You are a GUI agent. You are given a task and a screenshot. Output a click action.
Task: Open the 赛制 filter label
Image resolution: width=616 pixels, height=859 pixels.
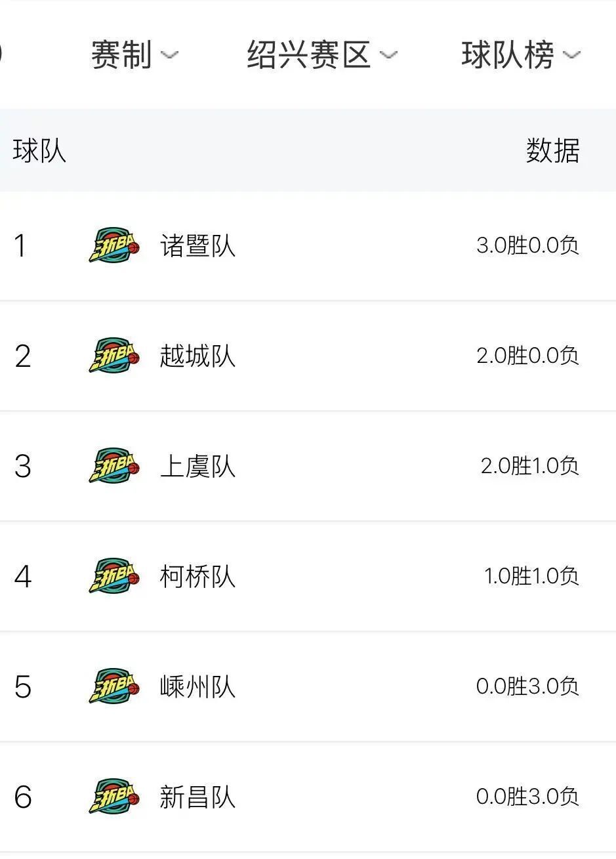coord(121,54)
